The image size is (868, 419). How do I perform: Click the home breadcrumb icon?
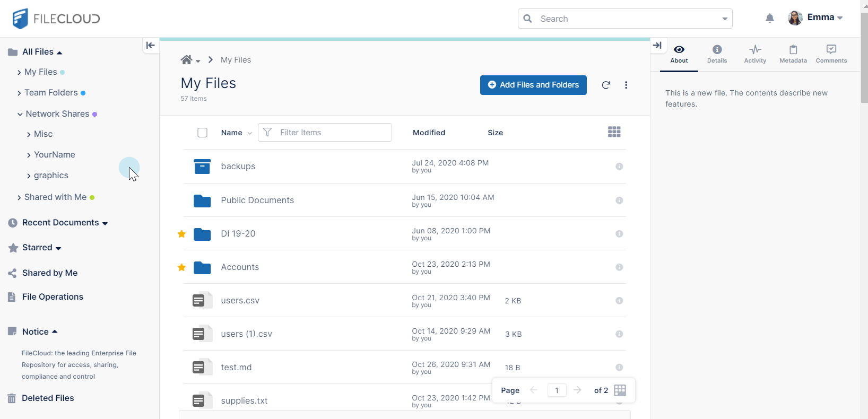tap(186, 60)
